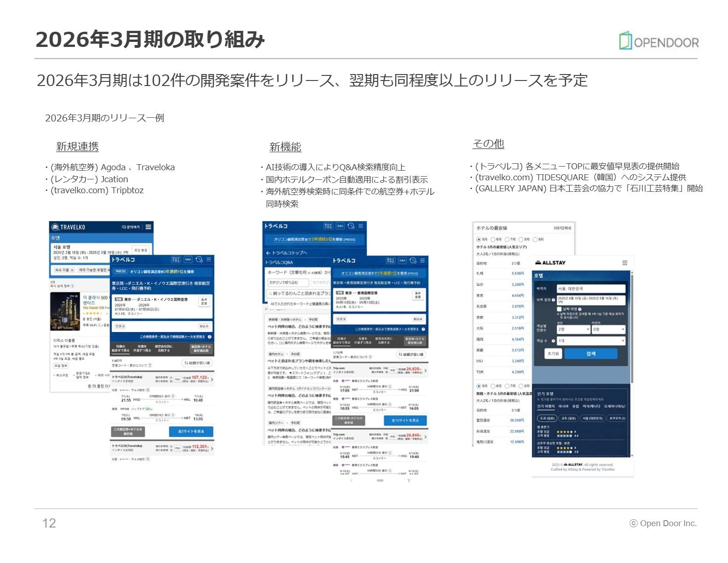
Task: Open 성인 2명 dropdown
Action: [573, 330]
